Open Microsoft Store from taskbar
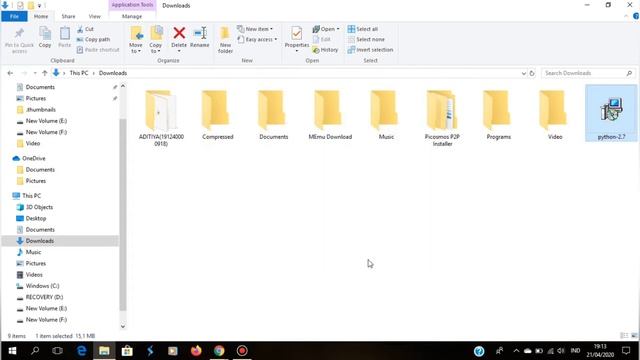The width and height of the screenshot is (640, 360). pos(127,351)
